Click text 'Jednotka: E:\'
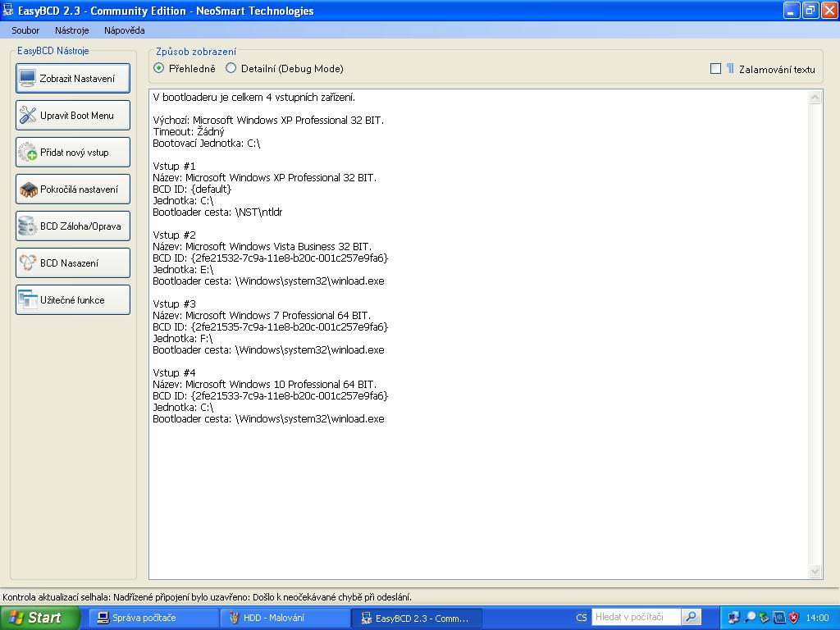 [183, 269]
